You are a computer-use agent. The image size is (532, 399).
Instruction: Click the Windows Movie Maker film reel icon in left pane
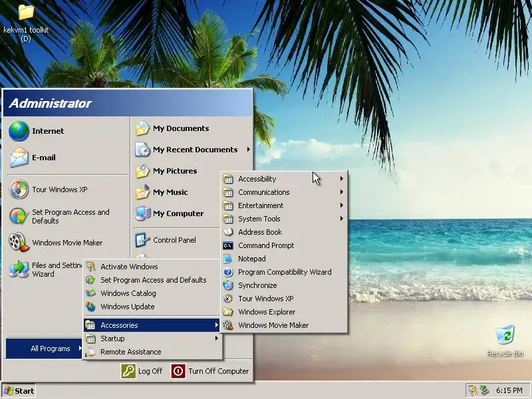(x=19, y=242)
